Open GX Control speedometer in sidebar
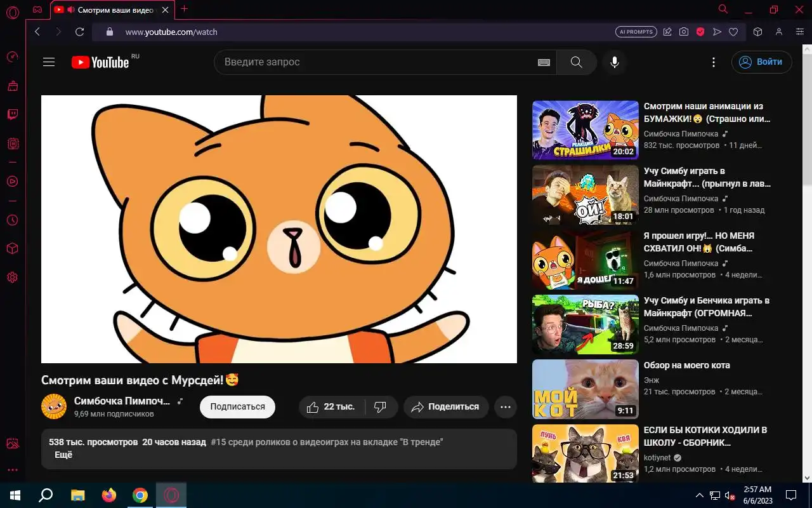 [x=12, y=57]
